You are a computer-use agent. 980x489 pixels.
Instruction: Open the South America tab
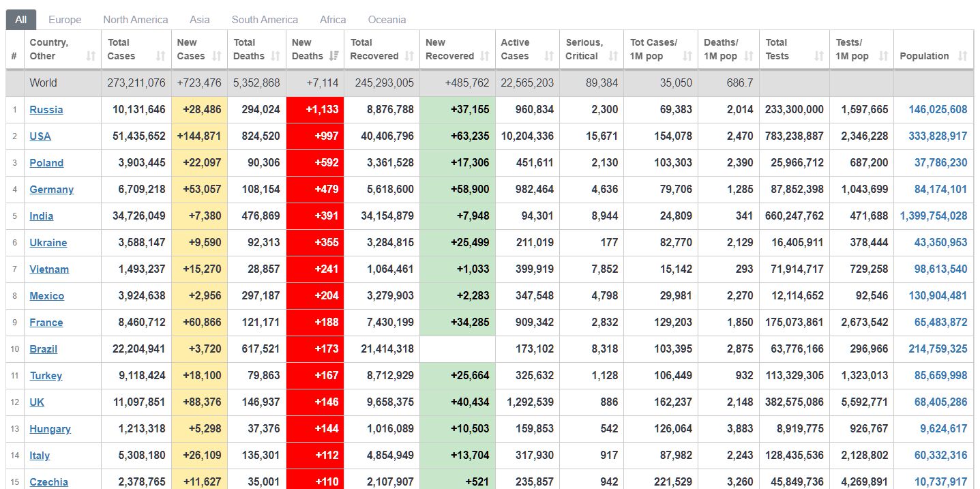(x=265, y=20)
